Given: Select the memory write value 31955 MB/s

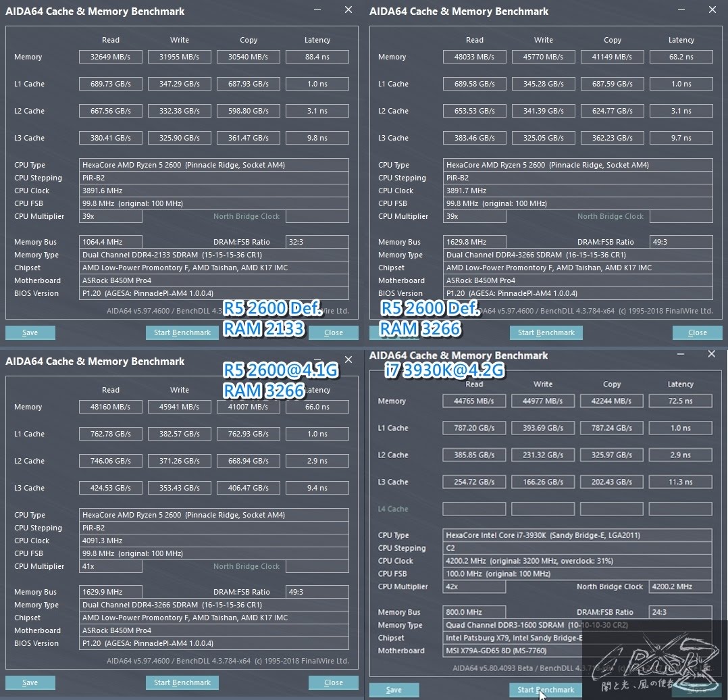Looking at the screenshot, I should coord(179,57).
